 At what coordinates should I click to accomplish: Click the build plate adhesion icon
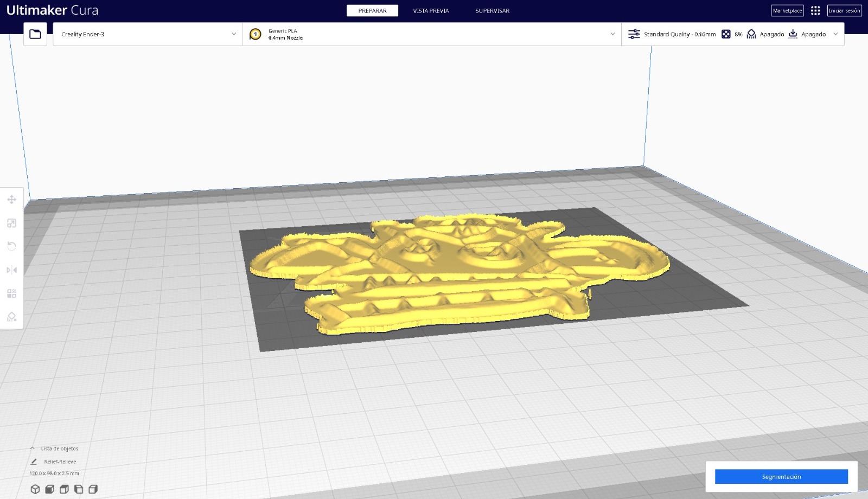coord(793,34)
